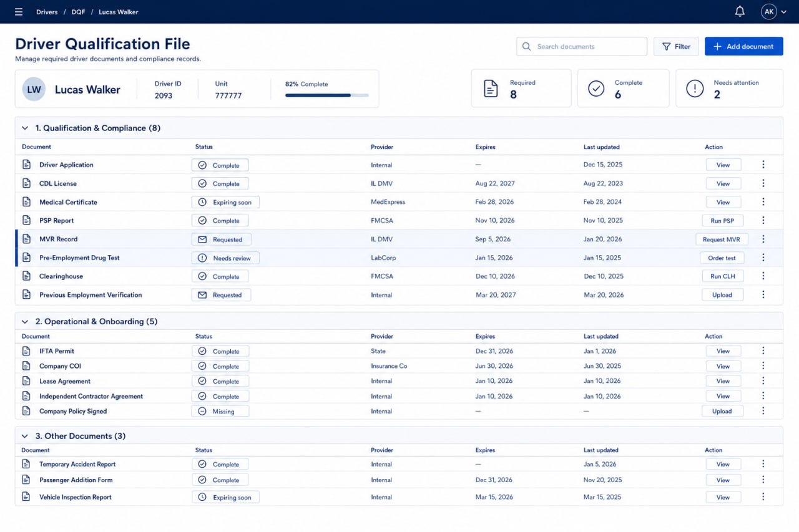The height and width of the screenshot is (532, 799).
Task: Collapse the Other Documents section
Action: tap(25, 437)
